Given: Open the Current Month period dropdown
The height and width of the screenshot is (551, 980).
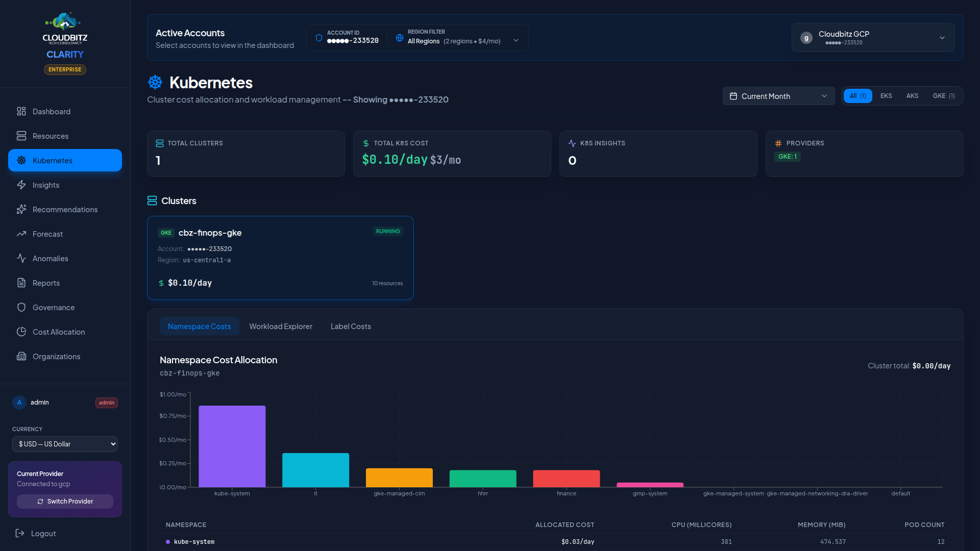Looking at the screenshot, I should (x=778, y=96).
